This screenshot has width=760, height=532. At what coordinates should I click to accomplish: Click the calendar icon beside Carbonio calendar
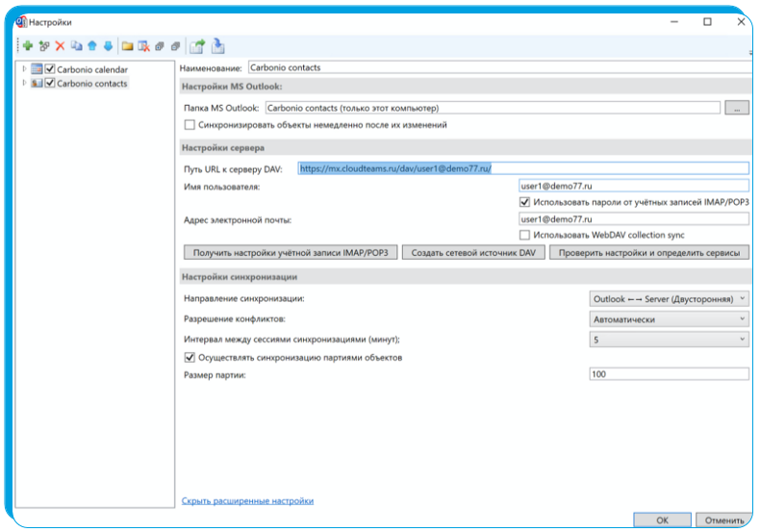click(37, 69)
